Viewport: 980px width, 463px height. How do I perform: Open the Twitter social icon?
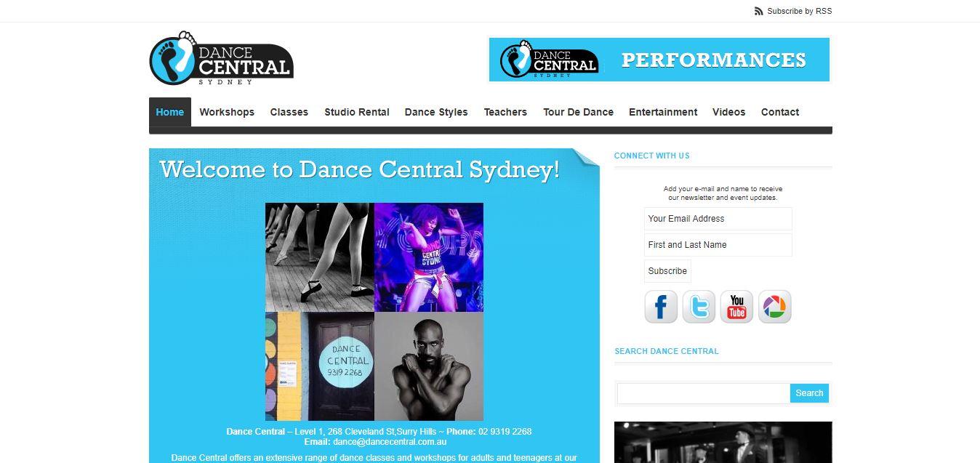point(699,307)
